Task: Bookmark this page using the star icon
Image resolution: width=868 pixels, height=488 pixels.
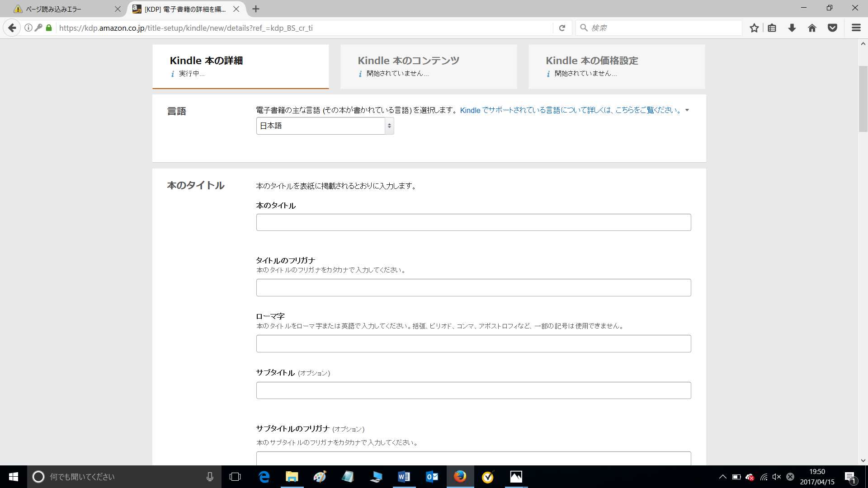Action: point(754,28)
